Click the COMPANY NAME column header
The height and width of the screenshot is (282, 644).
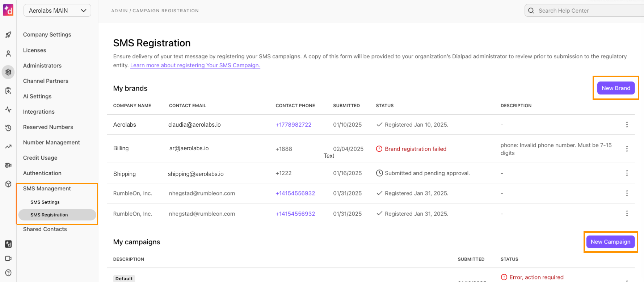pos(132,106)
